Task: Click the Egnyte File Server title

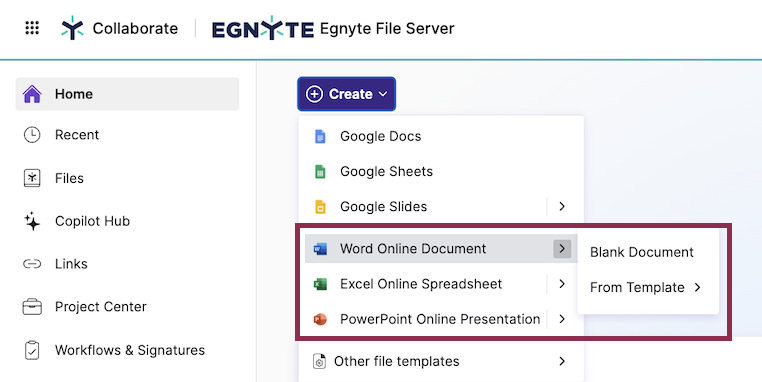Action: click(x=387, y=29)
